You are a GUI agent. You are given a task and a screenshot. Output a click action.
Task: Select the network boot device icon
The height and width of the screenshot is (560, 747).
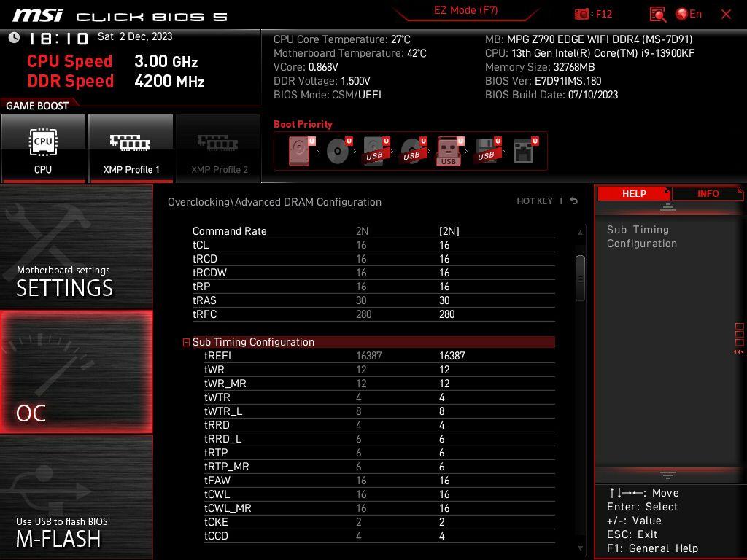point(525,151)
